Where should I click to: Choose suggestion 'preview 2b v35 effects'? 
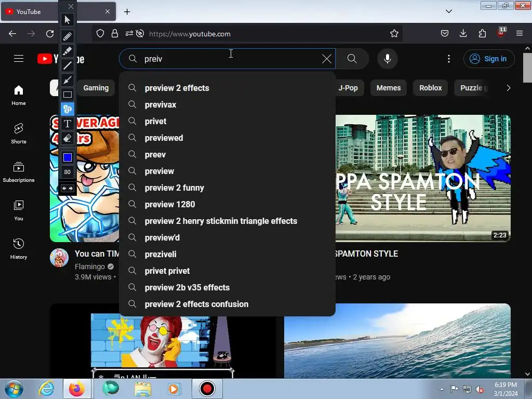[227, 287]
